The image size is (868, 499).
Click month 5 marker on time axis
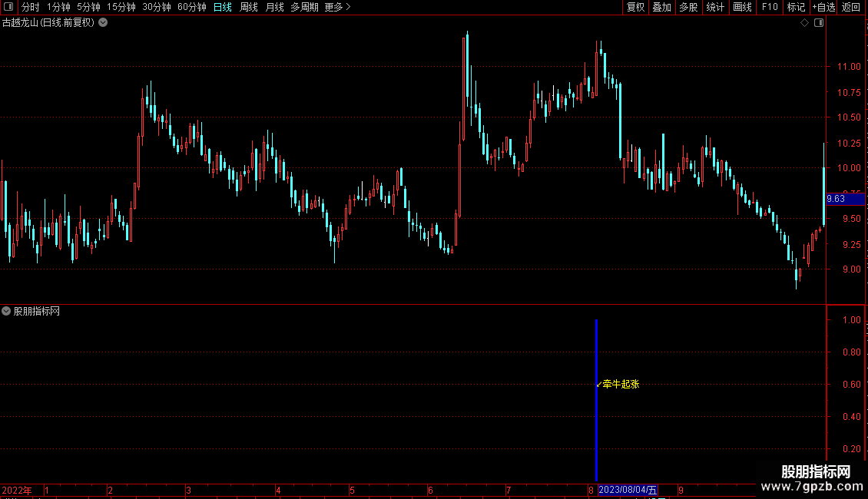click(352, 490)
